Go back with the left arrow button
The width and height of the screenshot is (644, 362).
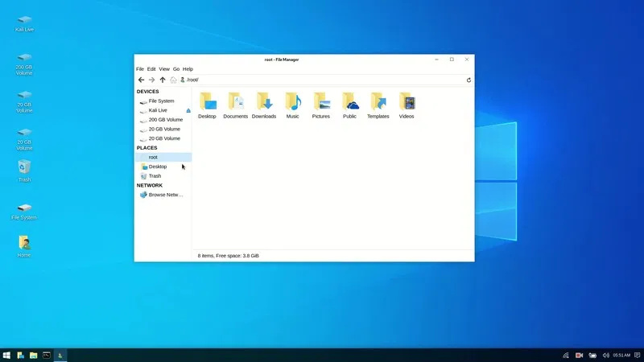[142, 80]
